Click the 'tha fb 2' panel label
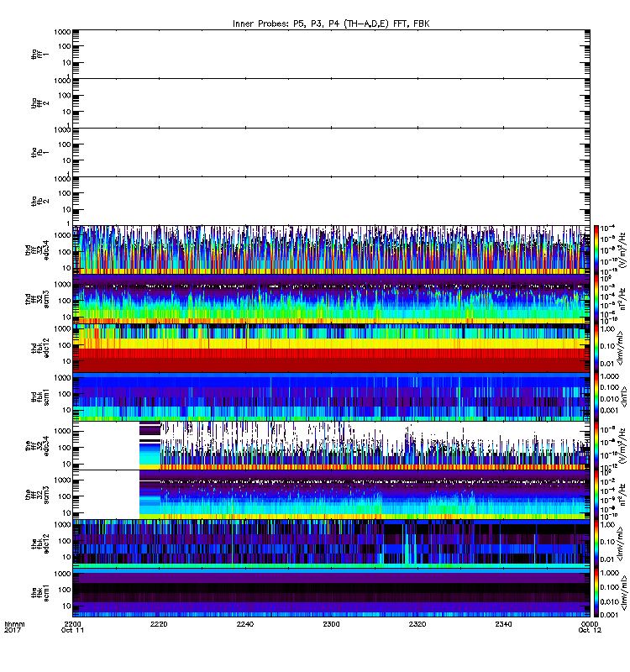Viewport: 630px width, 672px height. click(39, 201)
